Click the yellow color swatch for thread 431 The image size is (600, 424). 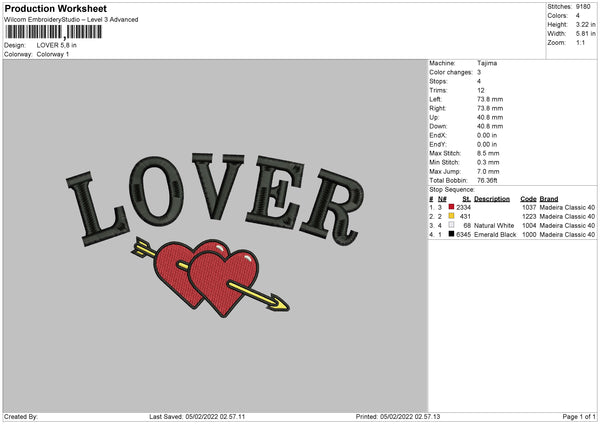tap(451, 216)
